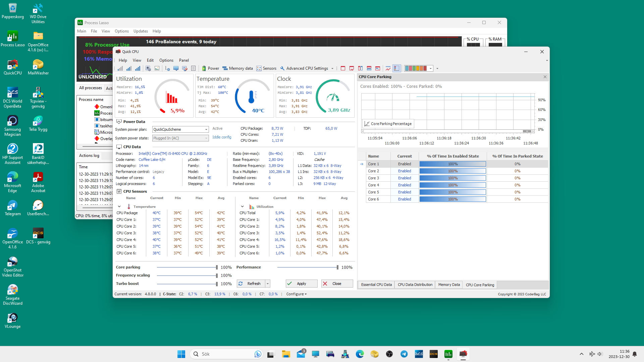Open Process Lasso desktop shortcut

(13, 39)
